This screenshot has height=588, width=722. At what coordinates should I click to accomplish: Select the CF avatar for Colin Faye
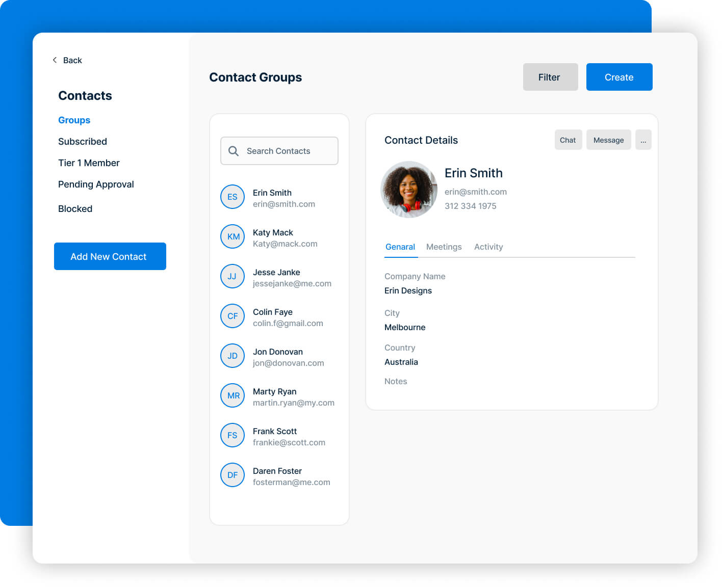tap(233, 316)
